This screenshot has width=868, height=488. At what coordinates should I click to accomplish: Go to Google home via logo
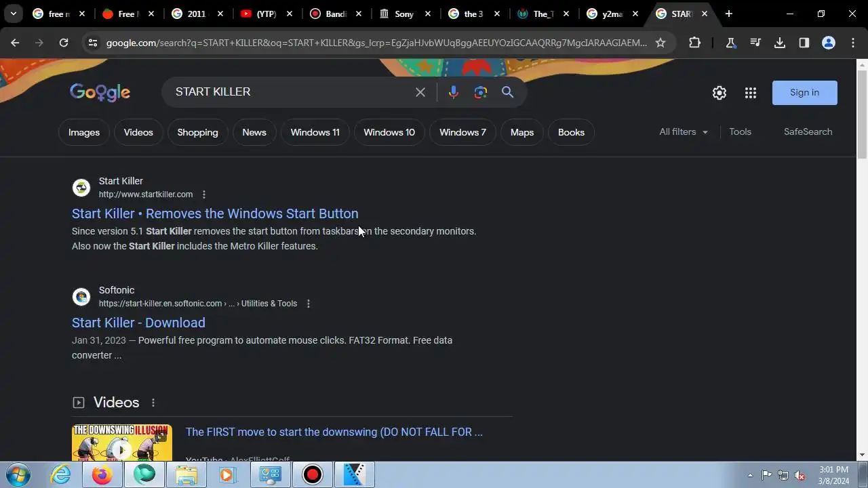pyautogui.click(x=100, y=92)
